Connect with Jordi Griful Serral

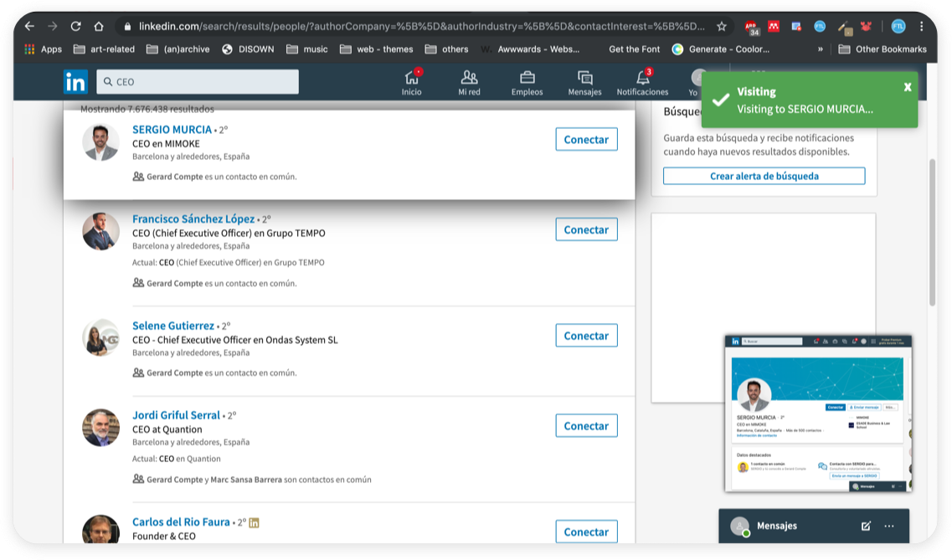pyautogui.click(x=586, y=426)
